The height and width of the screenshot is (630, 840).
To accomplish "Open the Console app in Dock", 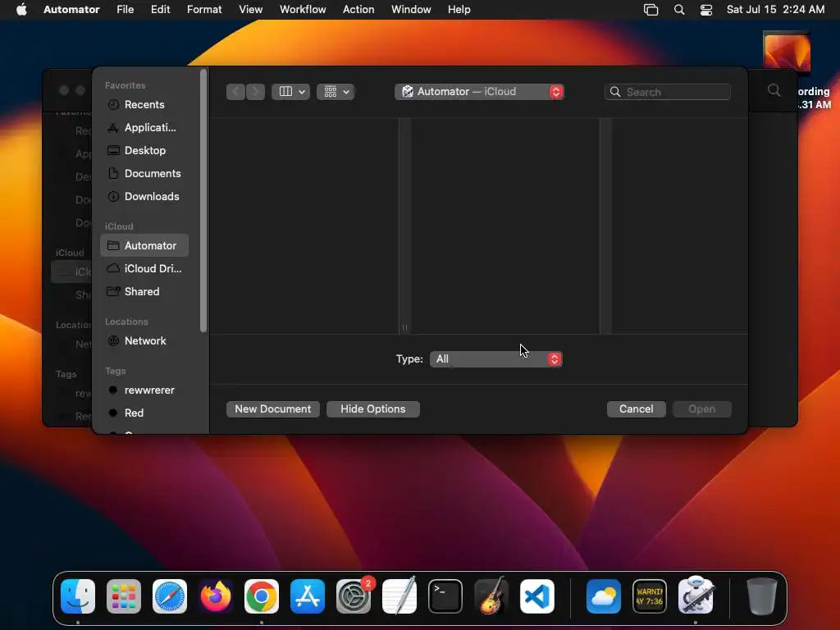I will pyautogui.click(x=650, y=596).
